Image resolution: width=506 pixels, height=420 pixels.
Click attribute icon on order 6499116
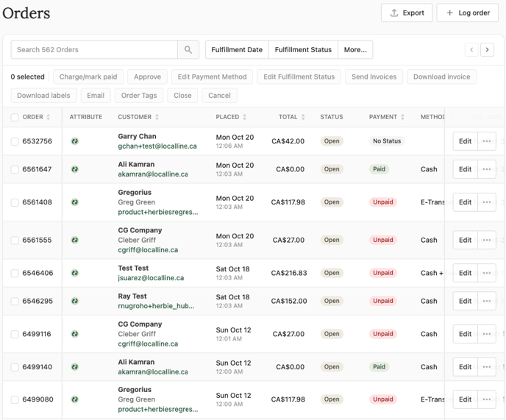pos(75,334)
